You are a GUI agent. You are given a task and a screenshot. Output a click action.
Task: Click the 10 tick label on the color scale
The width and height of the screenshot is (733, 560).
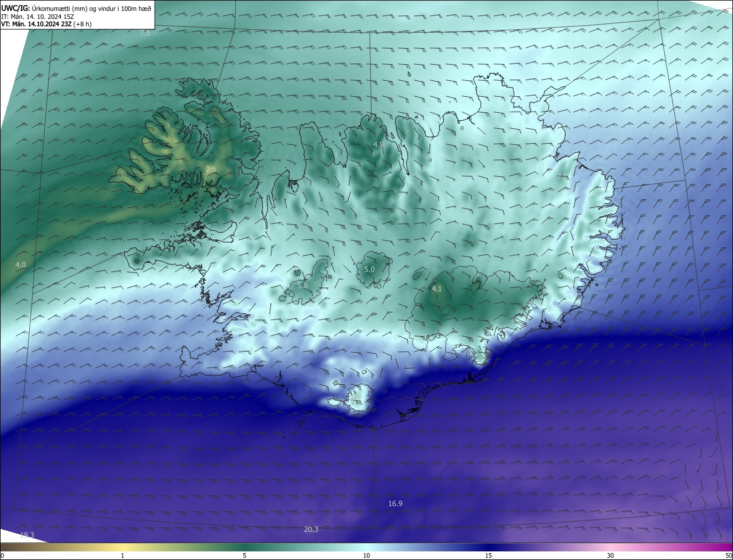coord(366,555)
